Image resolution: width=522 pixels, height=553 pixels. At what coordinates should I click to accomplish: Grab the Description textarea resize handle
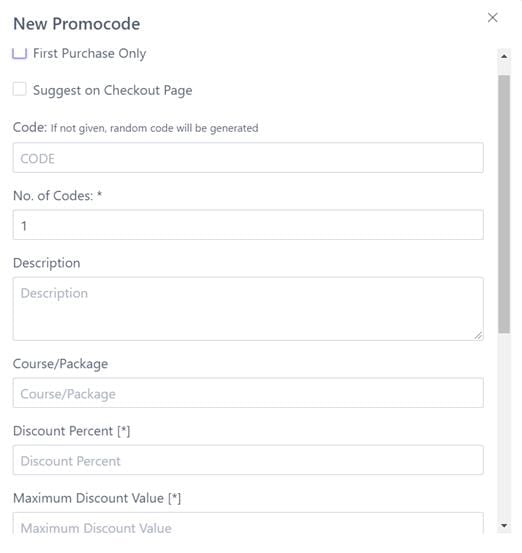[478, 335]
